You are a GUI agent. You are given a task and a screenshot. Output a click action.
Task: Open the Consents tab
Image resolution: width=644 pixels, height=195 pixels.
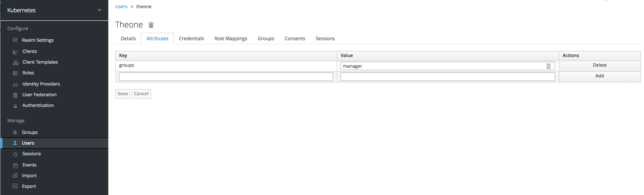tap(295, 38)
